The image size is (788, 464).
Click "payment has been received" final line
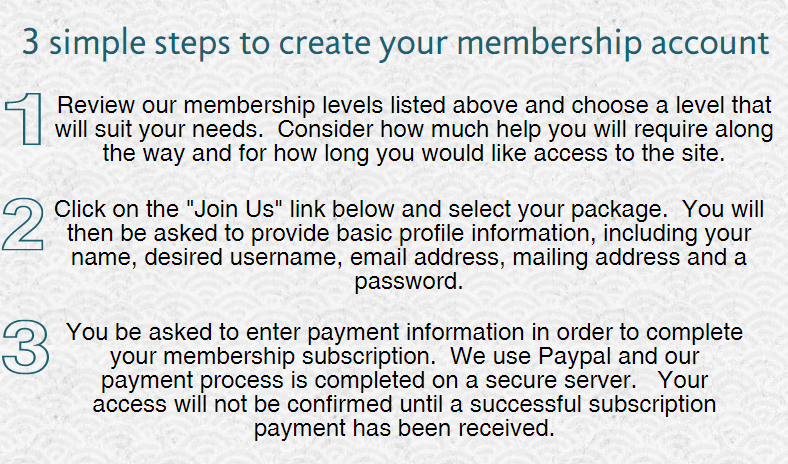404,429
